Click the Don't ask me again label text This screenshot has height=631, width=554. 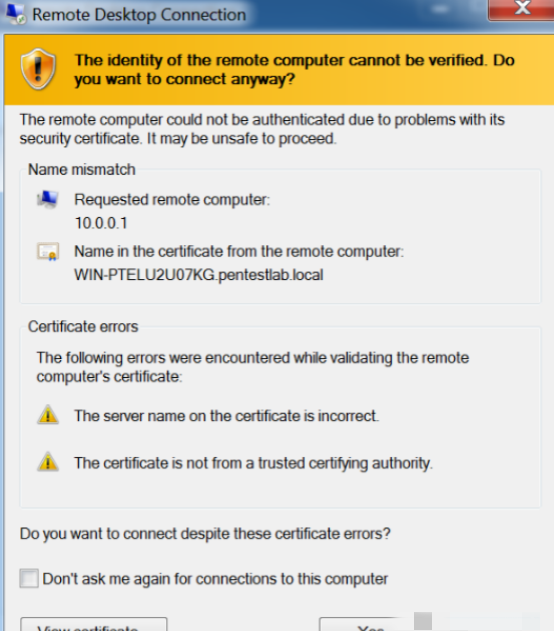tap(215, 579)
